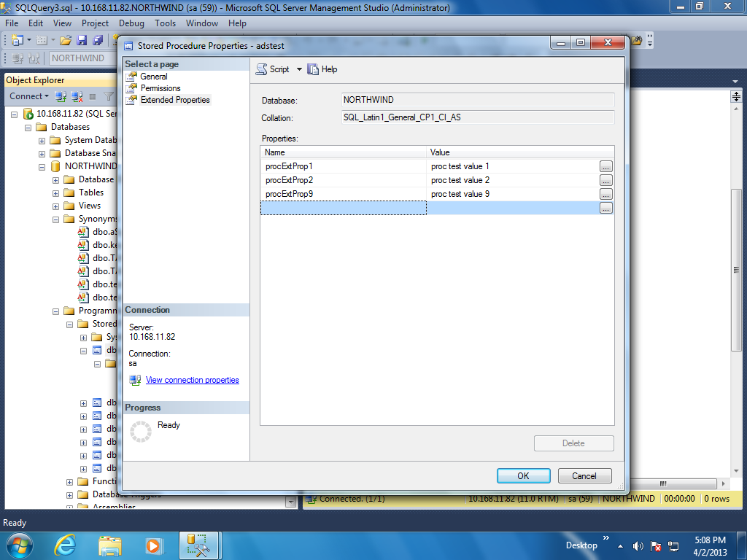Click the Connect Object Explorer icon
The width and height of the screenshot is (747, 560).
[x=61, y=97]
